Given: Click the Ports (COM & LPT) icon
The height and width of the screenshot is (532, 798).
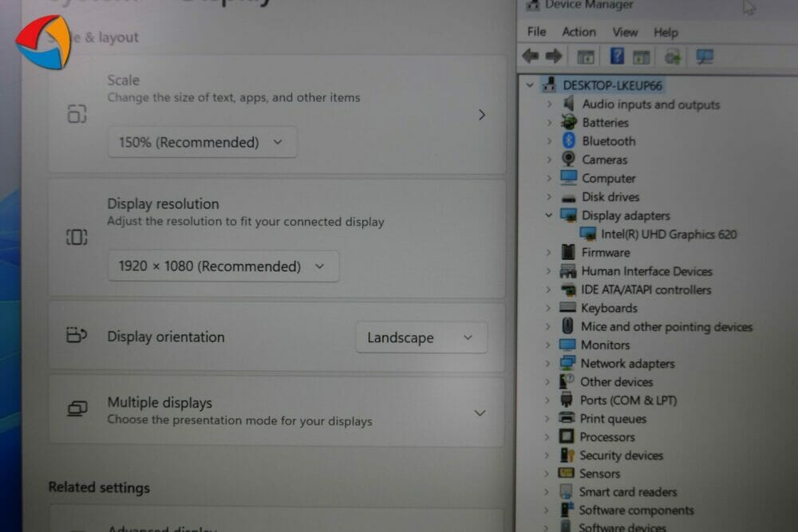Looking at the screenshot, I should coord(567,400).
